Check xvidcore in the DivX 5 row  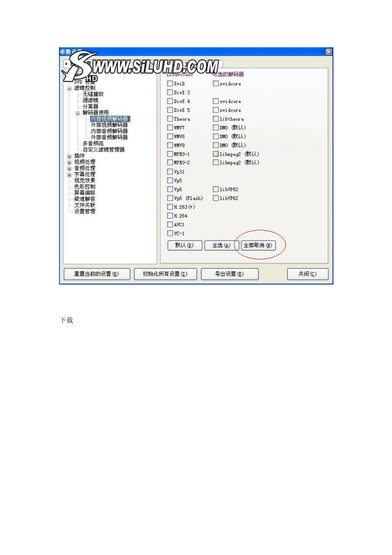216,110
